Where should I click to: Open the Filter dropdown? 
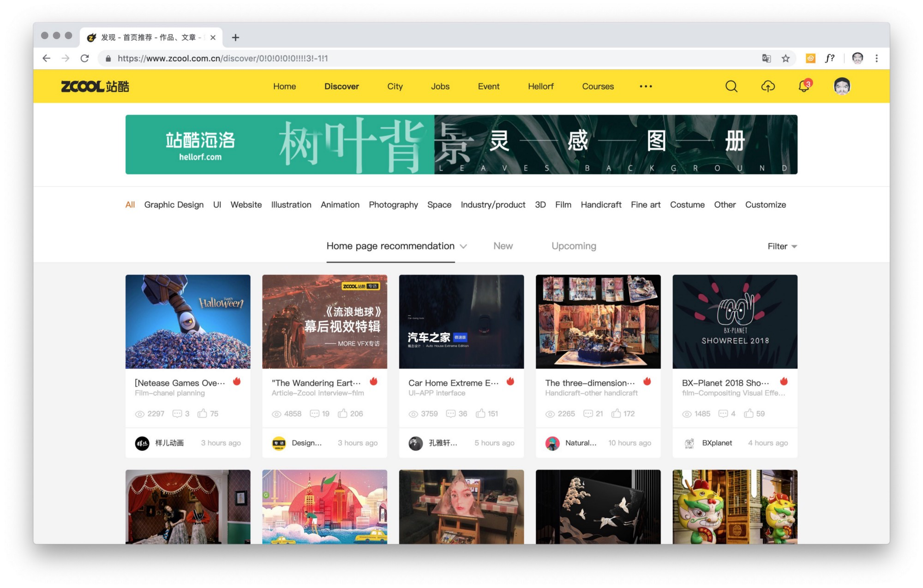click(782, 246)
